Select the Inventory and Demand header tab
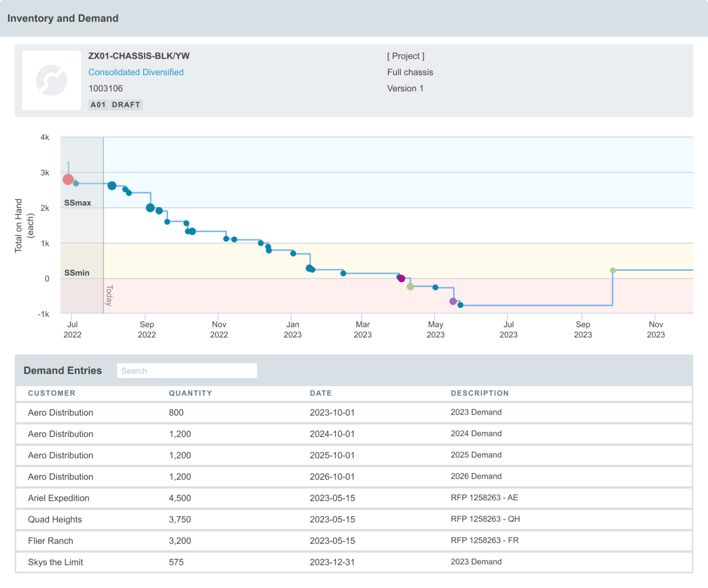 [x=63, y=18]
